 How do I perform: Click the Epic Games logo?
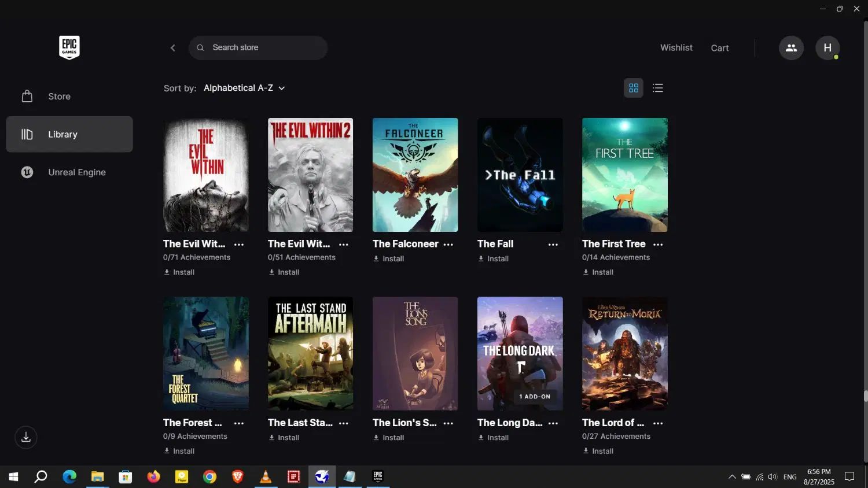pos(69,47)
